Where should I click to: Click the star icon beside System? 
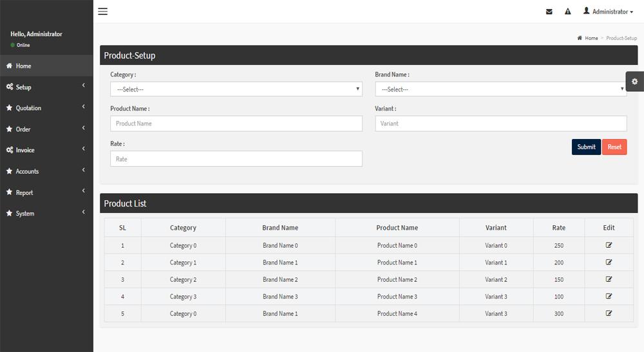pos(9,213)
